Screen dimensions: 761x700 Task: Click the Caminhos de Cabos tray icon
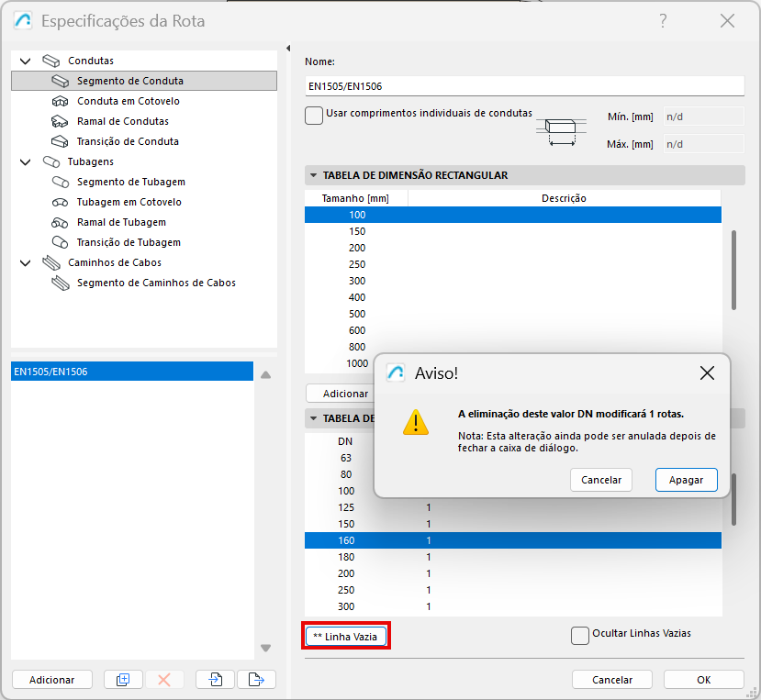[x=51, y=262]
